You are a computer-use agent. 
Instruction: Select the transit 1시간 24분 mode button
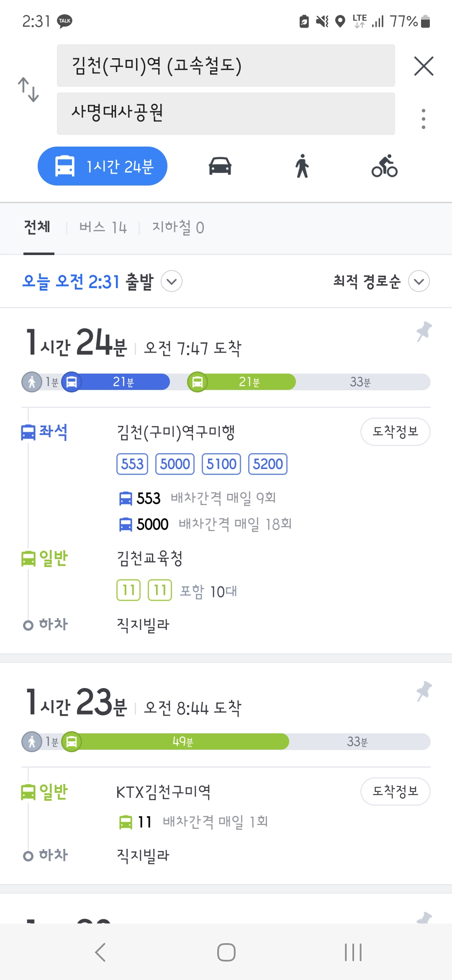(103, 166)
